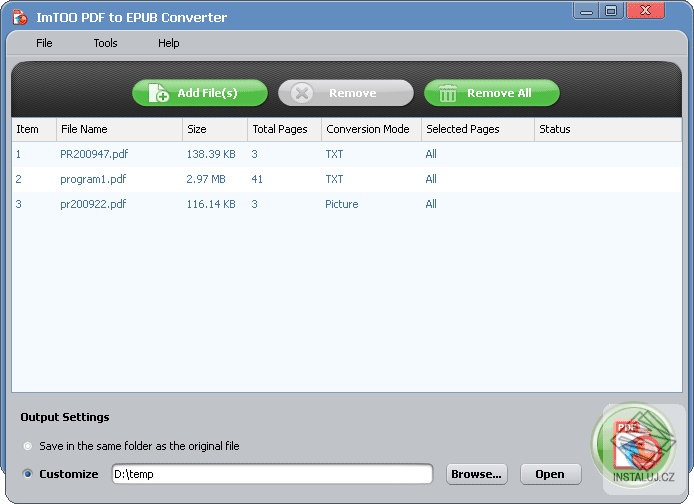Click the Picture conversion mode of pr200922.pdf
The image size is (694, 504).
pos(342,204)
